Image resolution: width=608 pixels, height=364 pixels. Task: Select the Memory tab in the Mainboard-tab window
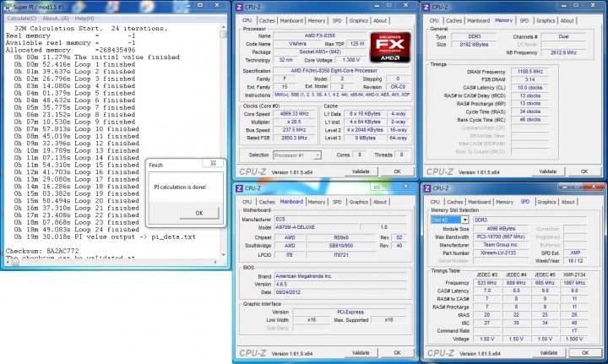[317, 202]
